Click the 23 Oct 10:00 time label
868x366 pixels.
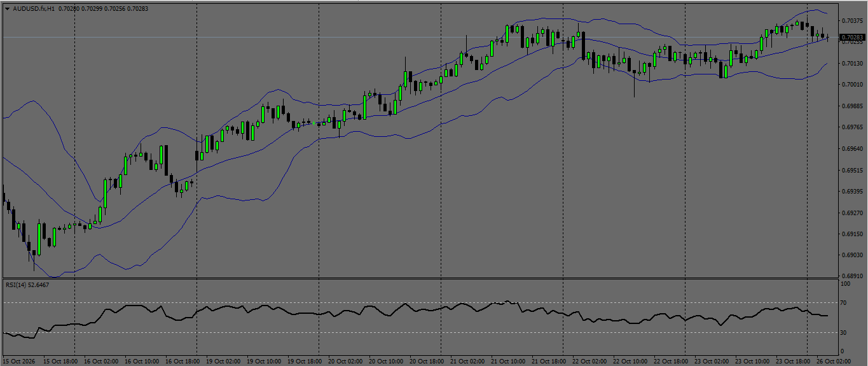click(x=752, y=361)
